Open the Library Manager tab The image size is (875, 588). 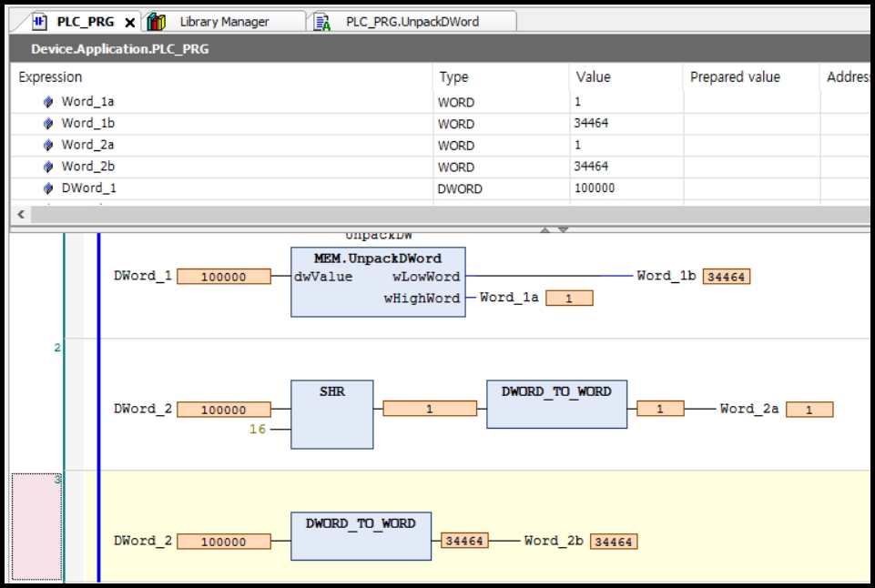[224, 22]
